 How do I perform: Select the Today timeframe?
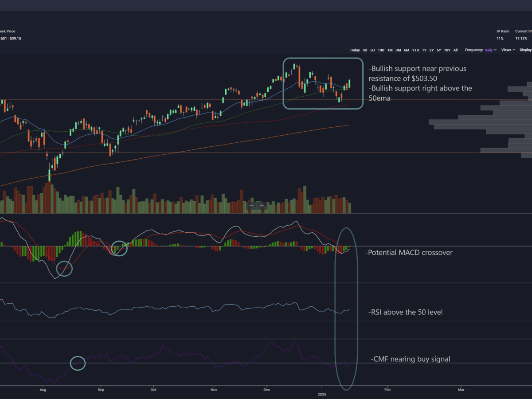[x=355, y=50]
